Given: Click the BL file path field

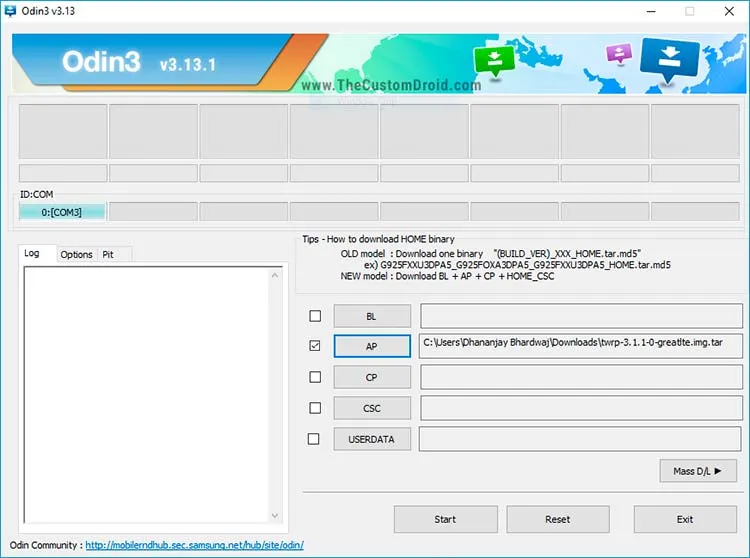Looking at the screenshot, I should click(581, 316).
